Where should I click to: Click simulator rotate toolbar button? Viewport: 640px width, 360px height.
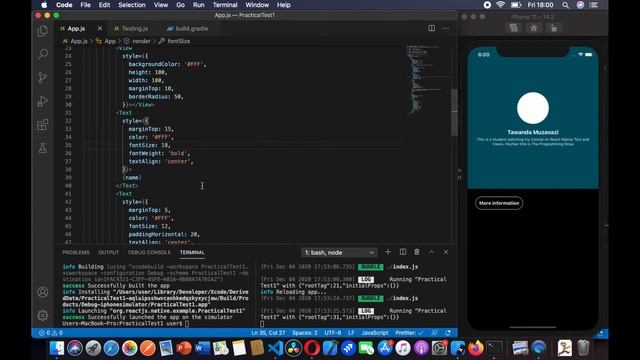pyautogui.click(x=553, y=28)
